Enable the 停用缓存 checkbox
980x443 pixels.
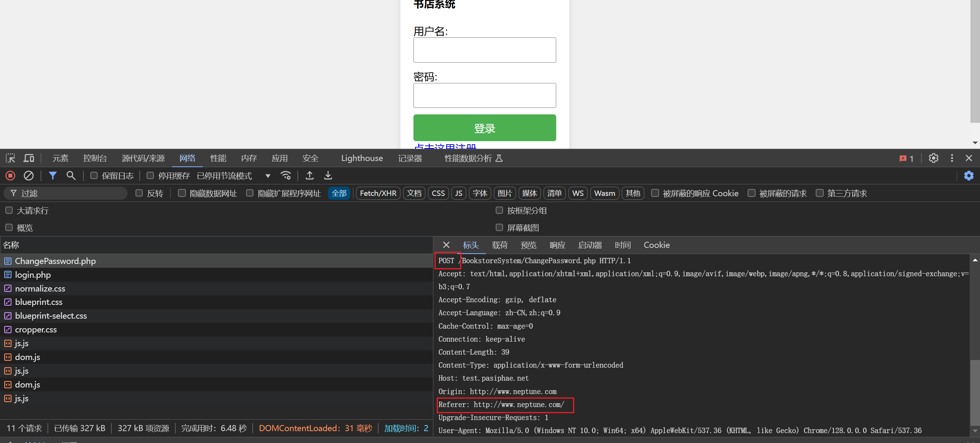[x=150, y=176]
